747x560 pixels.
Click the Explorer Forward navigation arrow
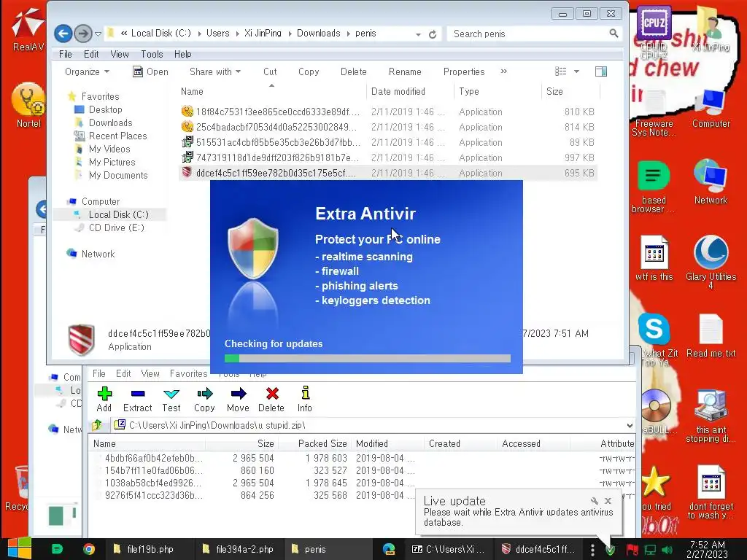83,34
